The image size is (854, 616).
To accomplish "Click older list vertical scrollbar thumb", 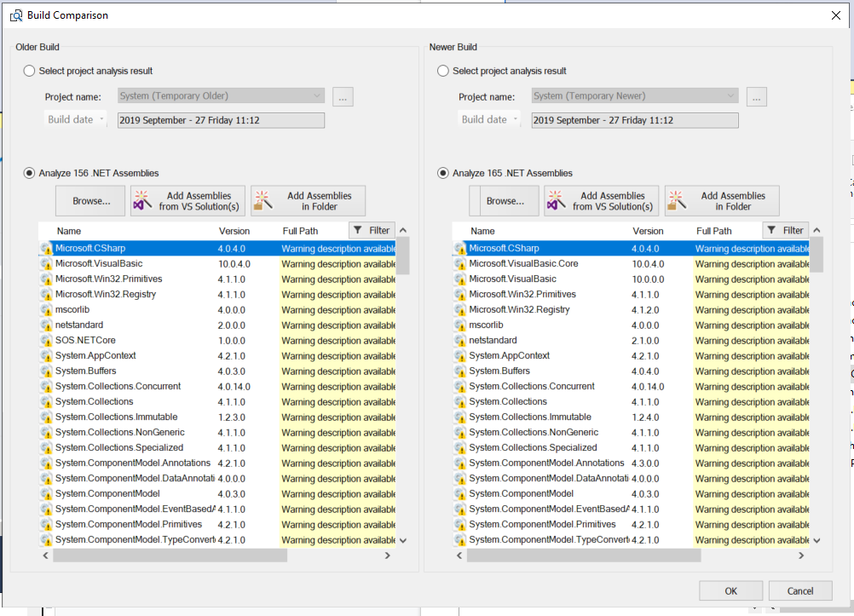I will [403, 255].
